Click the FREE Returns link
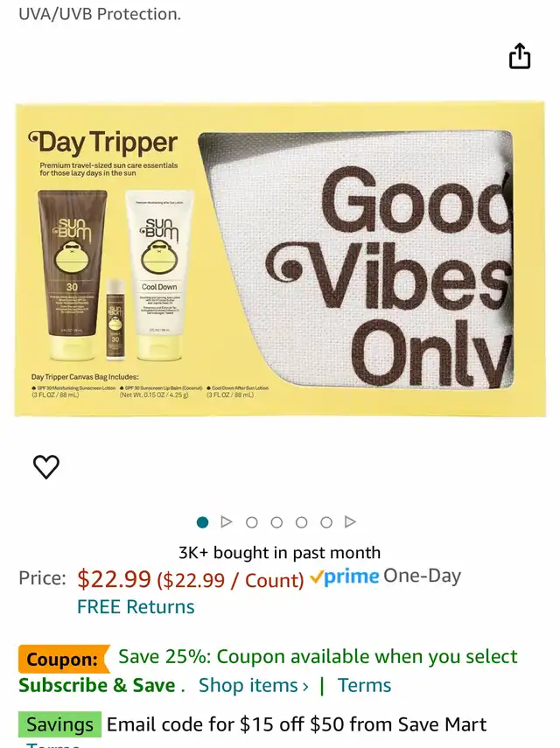 coord(136,607)
